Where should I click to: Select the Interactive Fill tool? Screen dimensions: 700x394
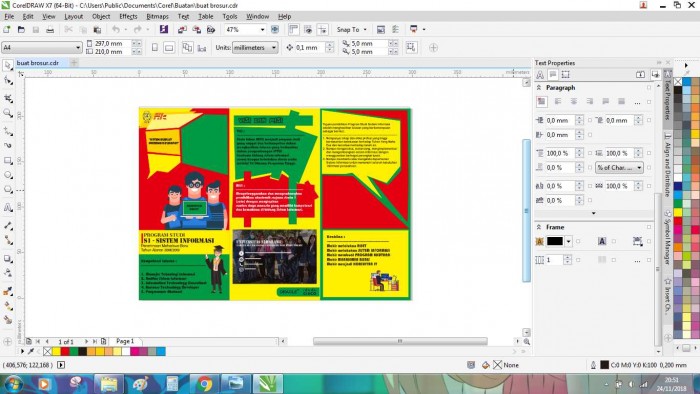click(x=8, y=306)
